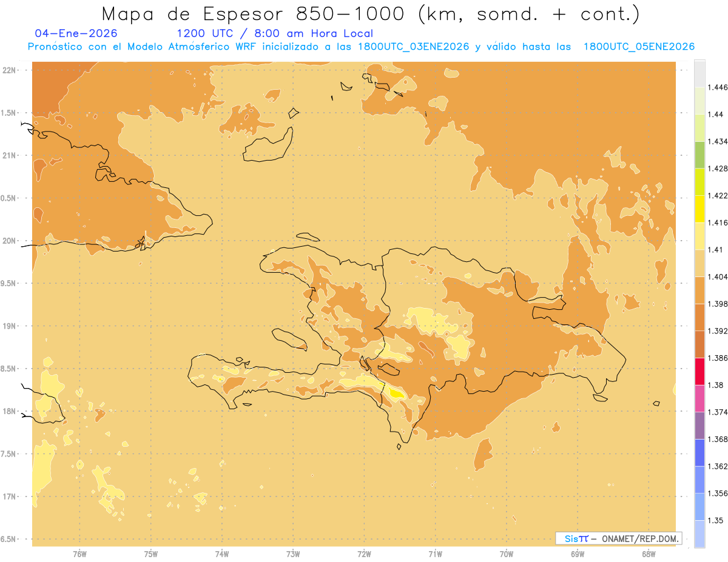Select the green colorbar swatch between 1.428 and 1.434
This screenshot has height=562, width=728.
pyautogui.click(x=699, y=155)
